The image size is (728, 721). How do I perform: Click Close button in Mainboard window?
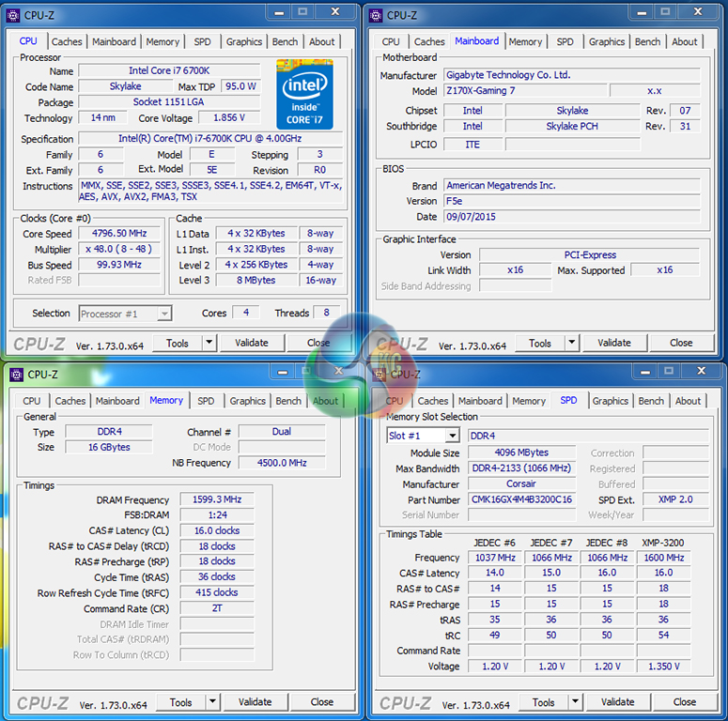pos(681,343)
